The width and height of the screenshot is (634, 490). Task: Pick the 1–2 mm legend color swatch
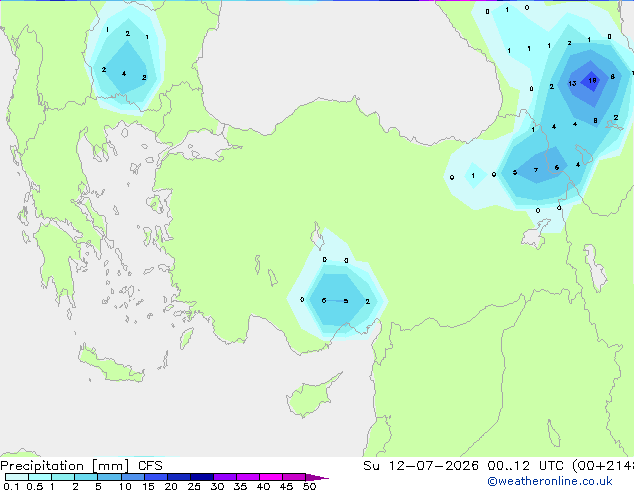[x=63, y=477]
